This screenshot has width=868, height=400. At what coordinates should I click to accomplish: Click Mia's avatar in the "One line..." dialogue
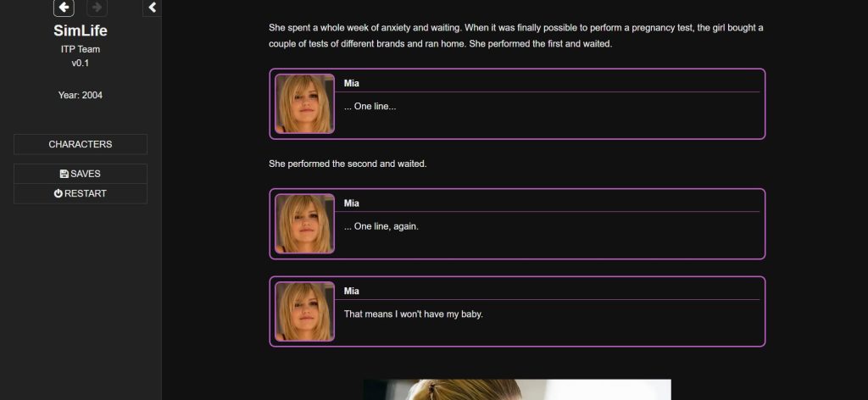tap(305, 104)
